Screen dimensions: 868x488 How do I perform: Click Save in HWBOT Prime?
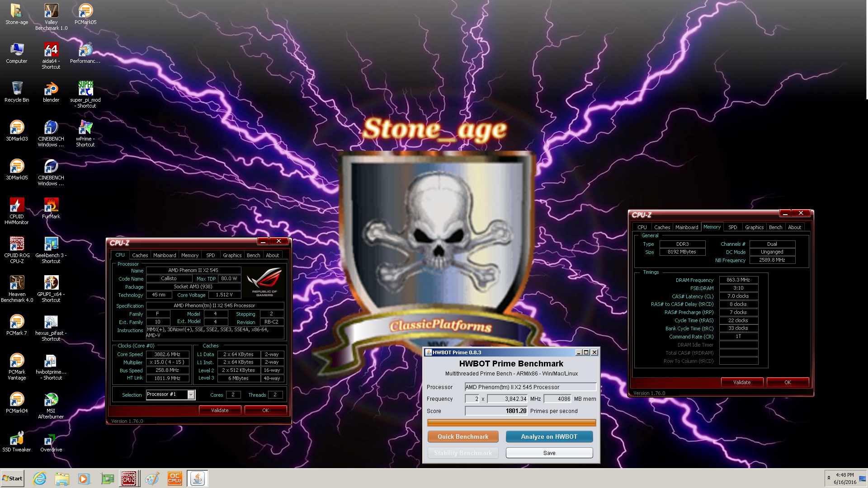pos(549,453)
